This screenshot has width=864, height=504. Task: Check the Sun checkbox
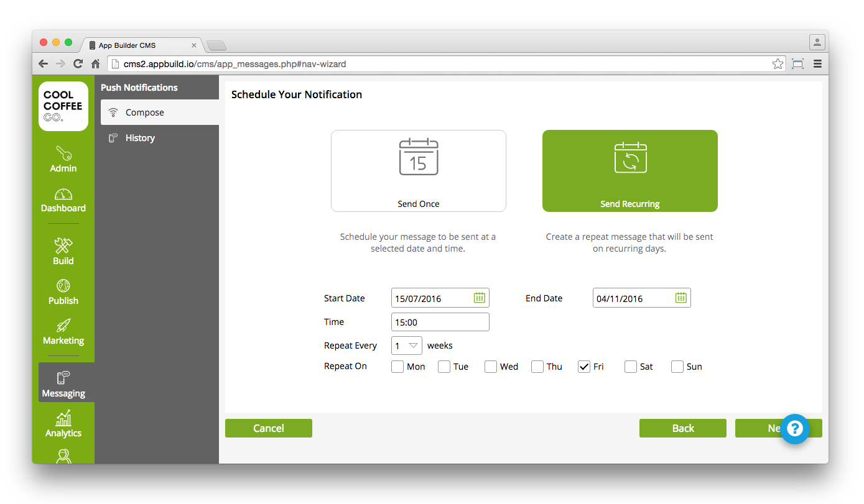point(677,367)
